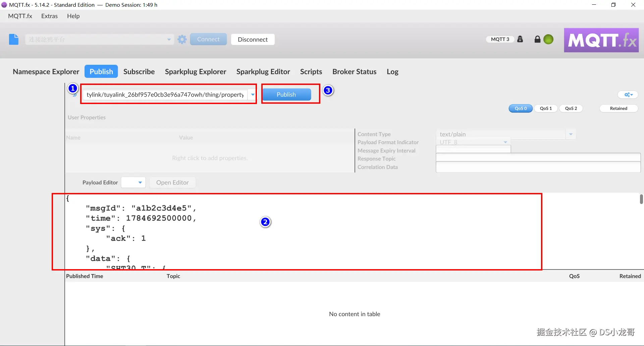Open Content Type dropdown
This screenshot has height=346, width=644.
pyautogui.click(x=571, y=134)
